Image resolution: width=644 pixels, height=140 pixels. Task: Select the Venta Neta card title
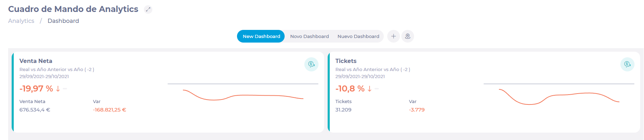[36, 61]
